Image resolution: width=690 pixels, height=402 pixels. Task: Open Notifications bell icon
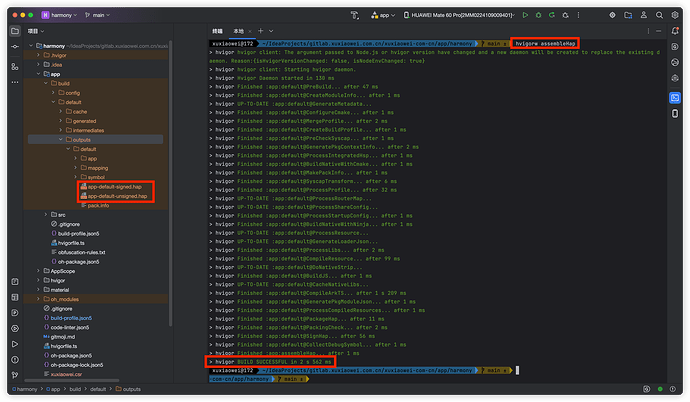[675, 31]
